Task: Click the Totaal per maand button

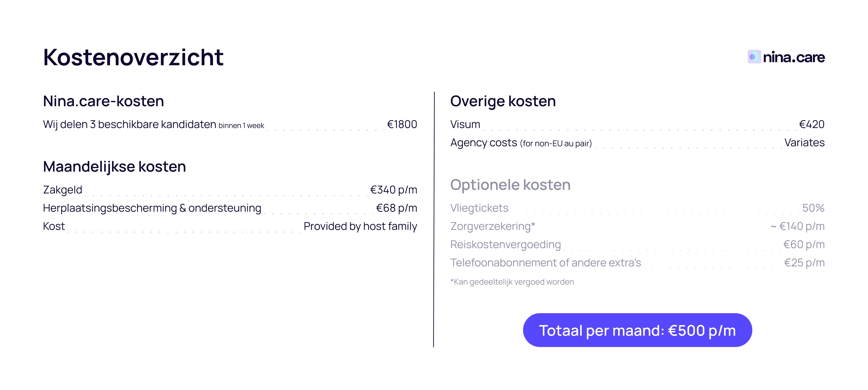Action: [637, 330]
